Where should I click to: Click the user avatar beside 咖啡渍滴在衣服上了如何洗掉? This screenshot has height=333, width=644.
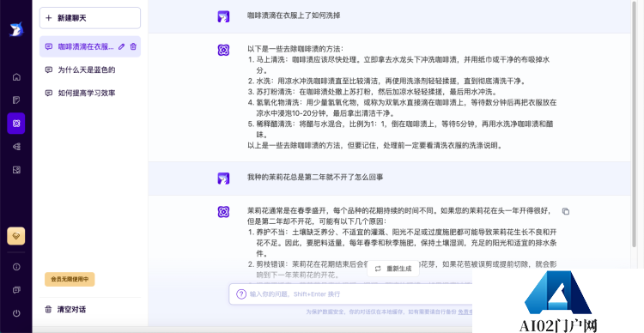tap(223, 16)
